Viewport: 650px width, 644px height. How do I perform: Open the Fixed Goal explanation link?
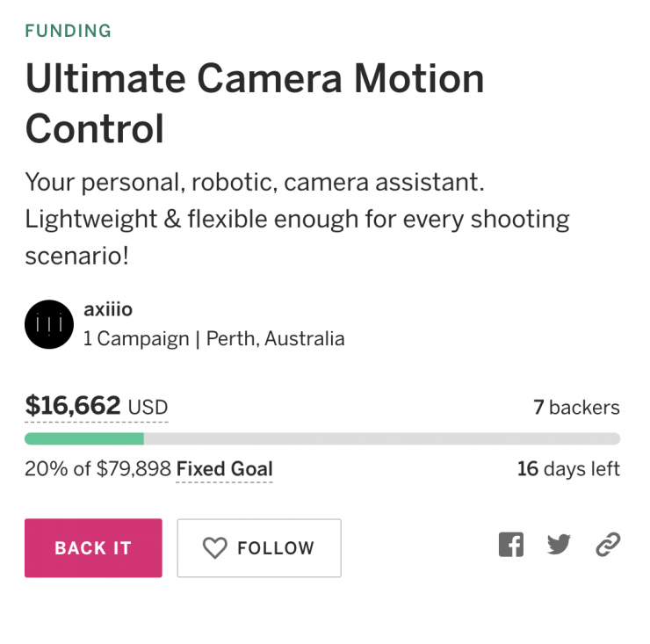click(225, 469)
